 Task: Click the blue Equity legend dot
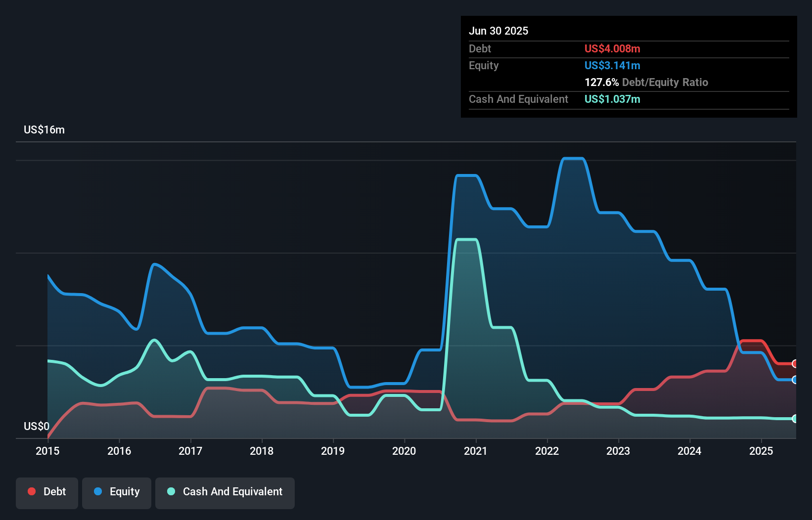click(x=99, y=491)
